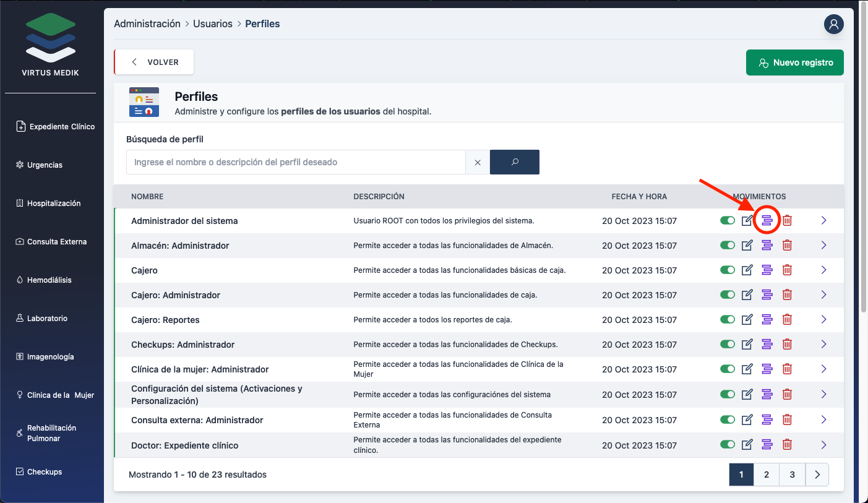Viewport: 868px width, 503px height.
Task: Select Laboratorio from the sidebar menu
Action: coord(47,319)
